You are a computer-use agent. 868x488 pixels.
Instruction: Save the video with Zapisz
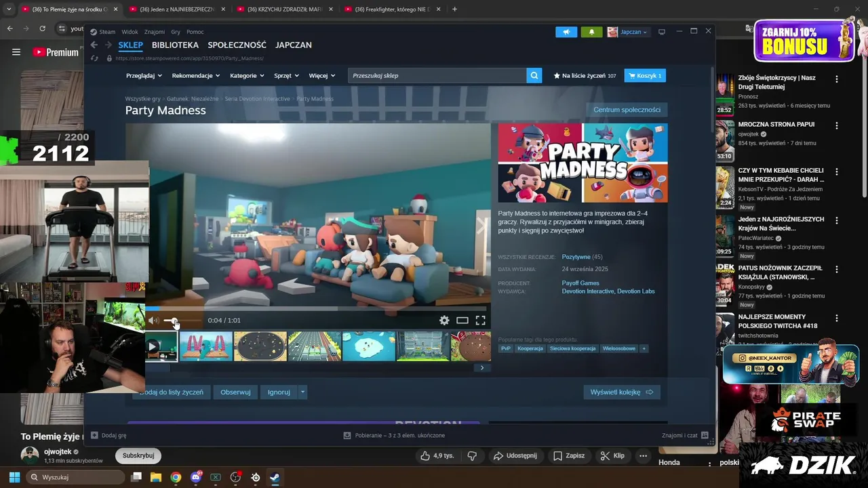click(x=569, y=455)
